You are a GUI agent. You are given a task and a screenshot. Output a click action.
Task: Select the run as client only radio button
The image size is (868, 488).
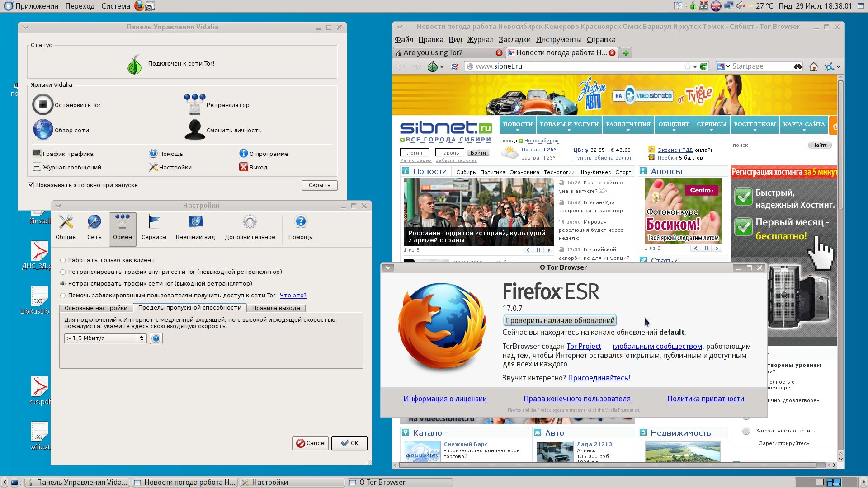click(63, 260)
